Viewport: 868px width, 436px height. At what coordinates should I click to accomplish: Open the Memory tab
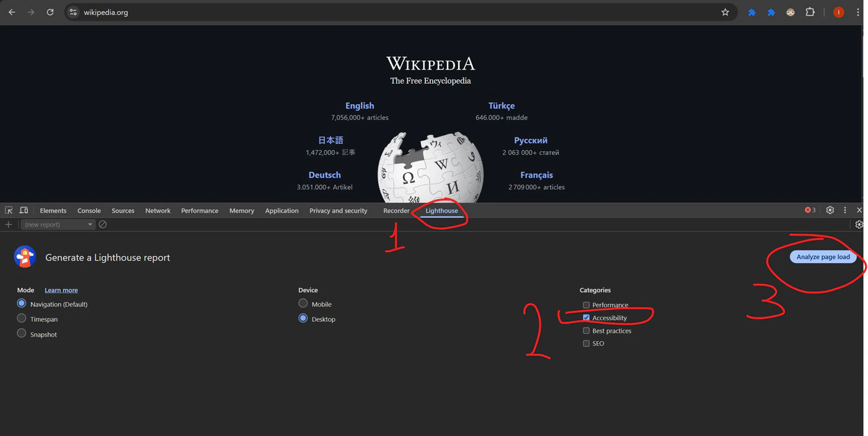pos(242,211)
